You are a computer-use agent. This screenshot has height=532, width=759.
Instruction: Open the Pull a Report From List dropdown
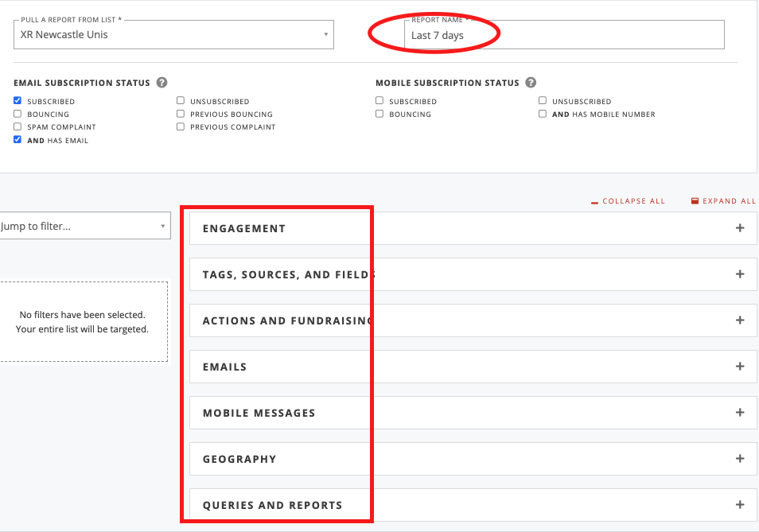coord(173,34)
